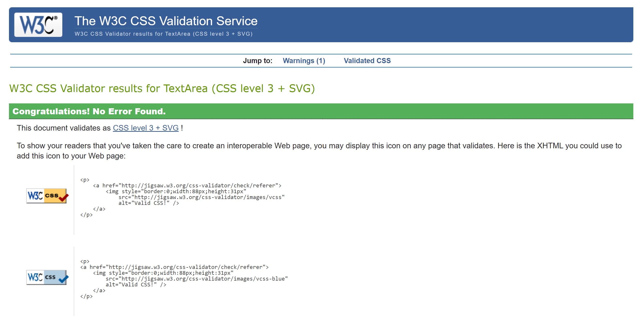Click The W3C CSS Validation Service title
644x316 pixels.
(x=166, y=21)
